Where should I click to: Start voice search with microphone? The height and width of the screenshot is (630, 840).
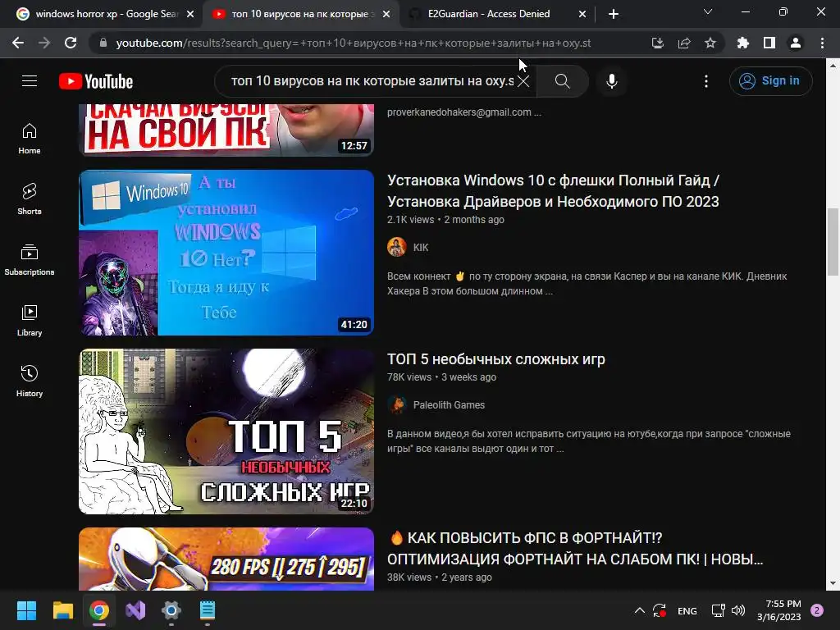click(612, 81)
